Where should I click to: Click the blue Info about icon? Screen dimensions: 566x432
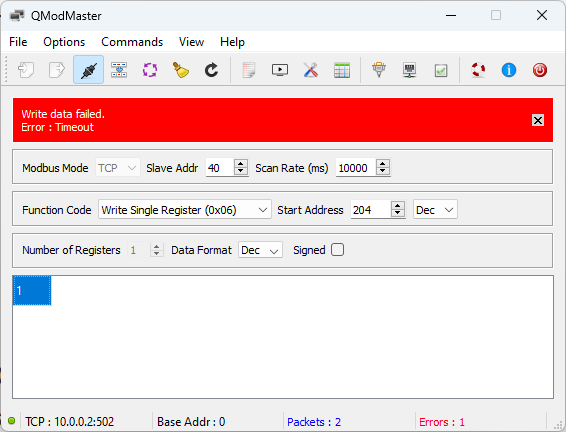(509, 70)
